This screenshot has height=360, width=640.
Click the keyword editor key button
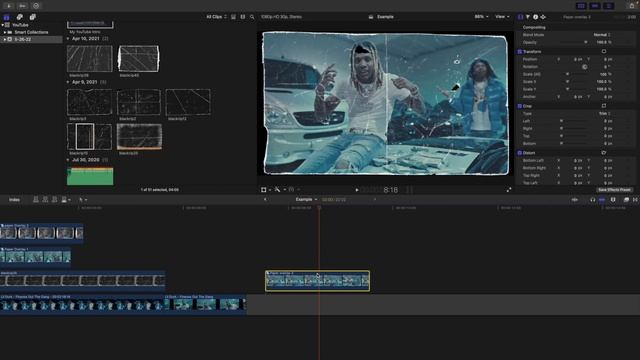pos(22,6)
